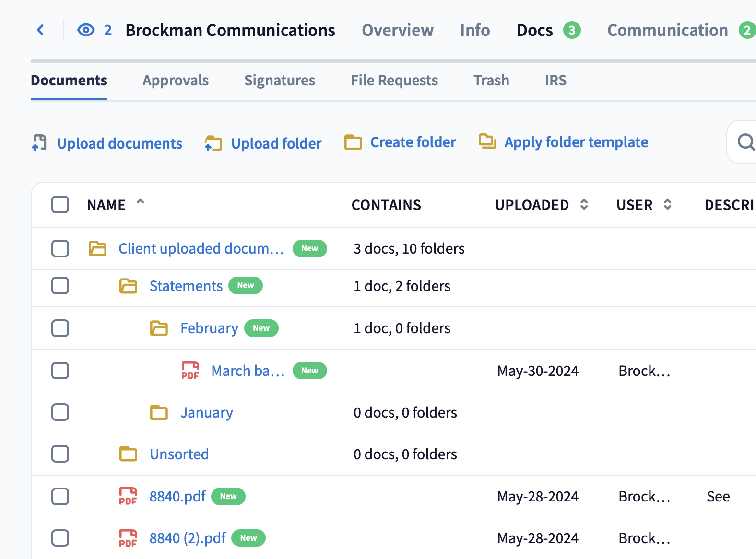This screenshot has height=559, width=756.
Task: Collapse the Client uploaded documents folder
Action: [97, 249]
